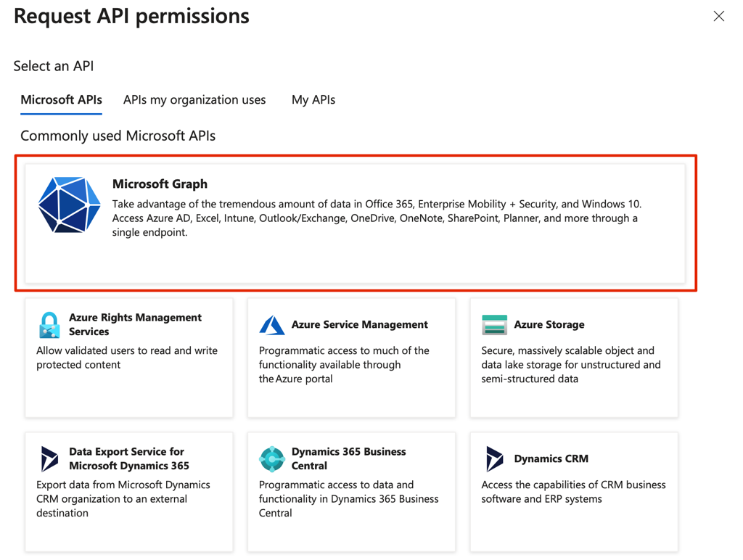
Task: Click the 'Select an API' heading
Action: 54,66
